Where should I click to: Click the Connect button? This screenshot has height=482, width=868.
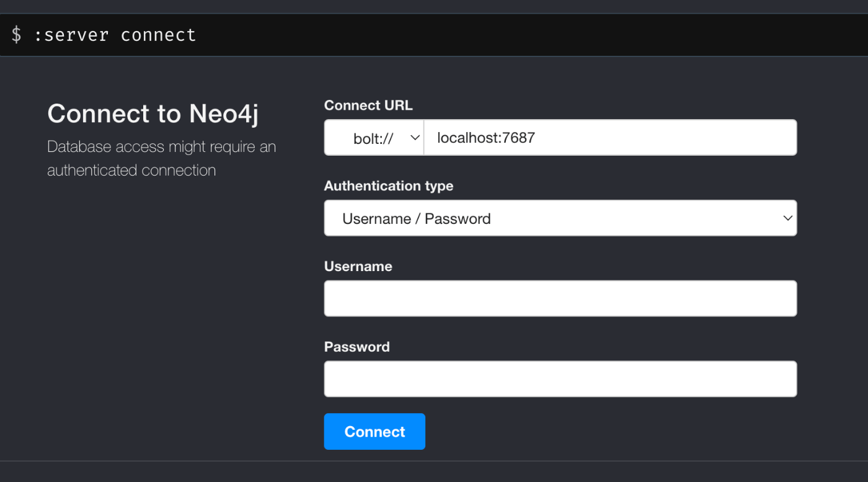coord(374,431)
